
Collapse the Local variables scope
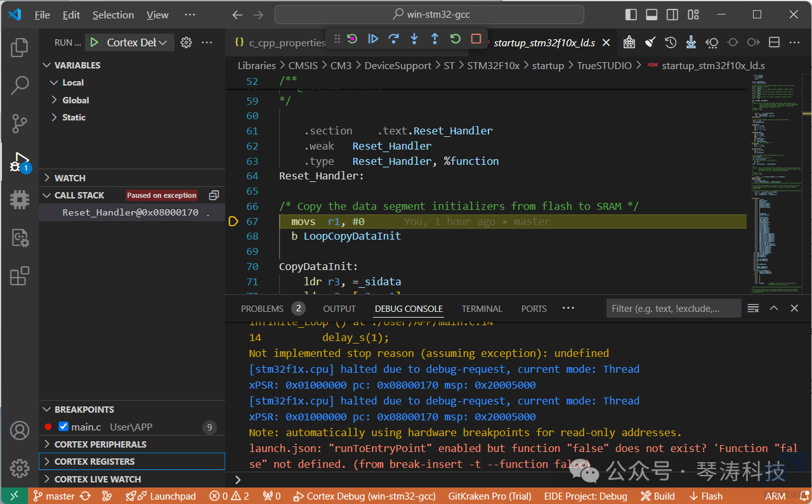click(132, 82)
